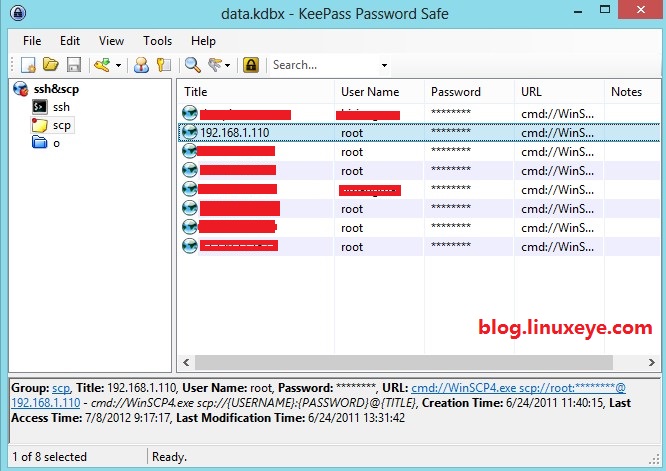Image resolution: width=666 pixels, height=471 pixels.
Task: Save database with floppy disk icon
Action: (x=74, y=65)
